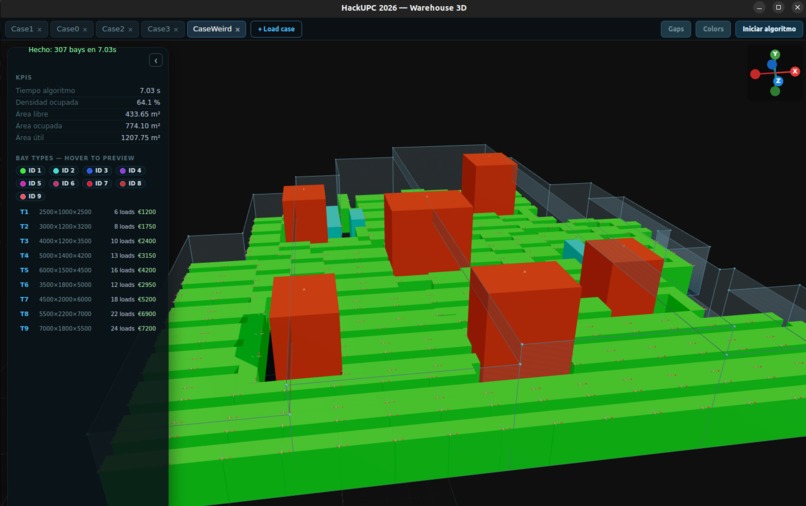The height and width of the screenshot is (506, 806).
Task: Select the ID 9 bay type chip
Action: point(31,196)
